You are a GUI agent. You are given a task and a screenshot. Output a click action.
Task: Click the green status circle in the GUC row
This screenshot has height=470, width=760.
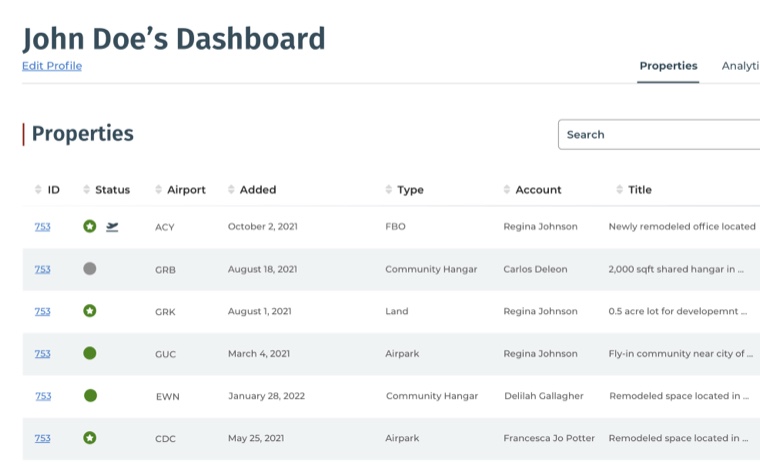(90, 353)
